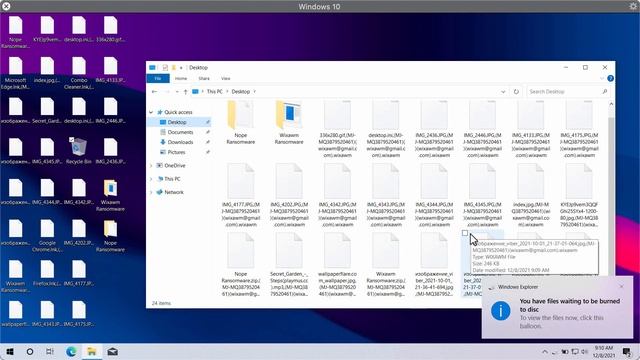Screen dimensions: 640x360
Task: Select Firefox.lnk desktop icon
Action: click(47, 274)
